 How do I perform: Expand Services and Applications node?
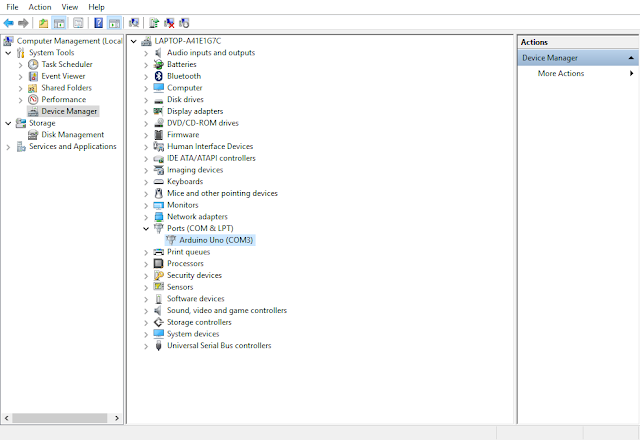click(x=8, y=147)
